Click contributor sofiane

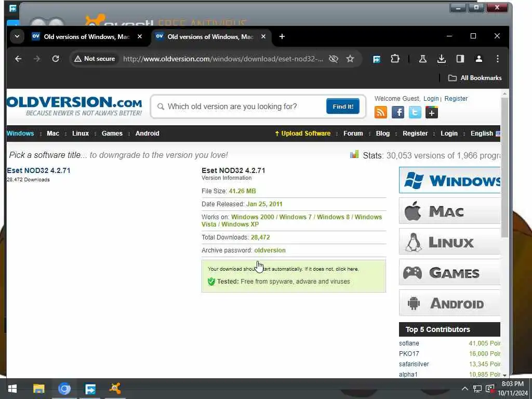(409, 343)
